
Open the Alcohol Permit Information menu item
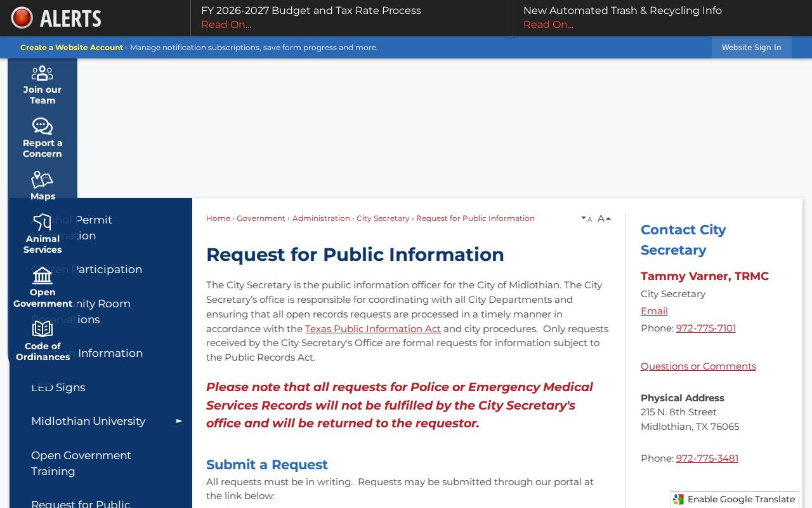(x=101, y=227)
